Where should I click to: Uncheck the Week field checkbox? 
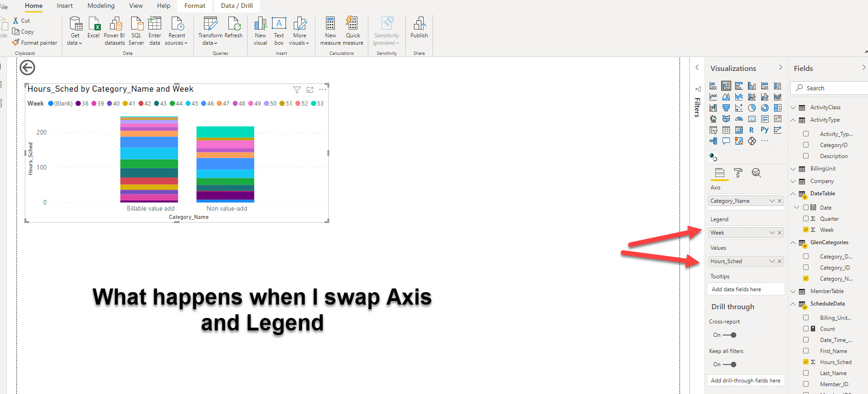click(x=806, y=230)
